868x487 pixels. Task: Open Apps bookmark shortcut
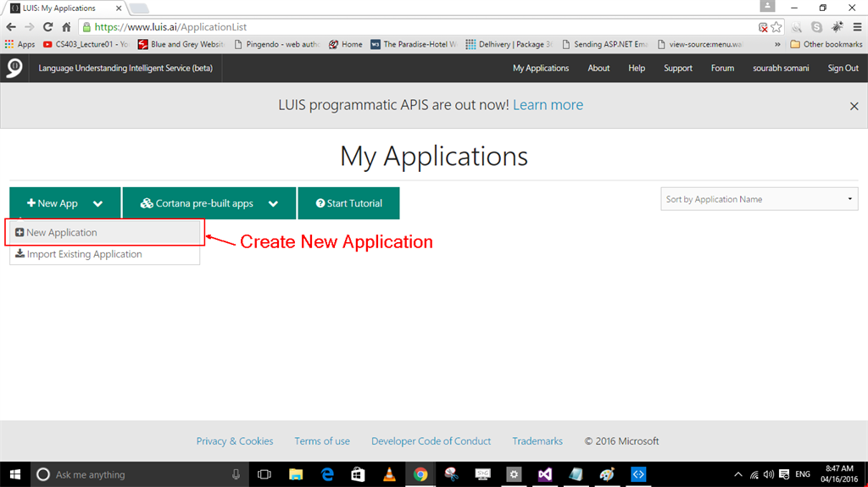coord(20,44)
